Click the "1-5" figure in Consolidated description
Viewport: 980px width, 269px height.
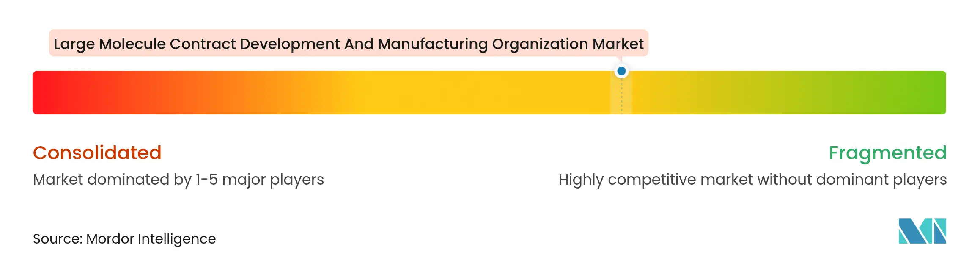(x=206, y=180)
